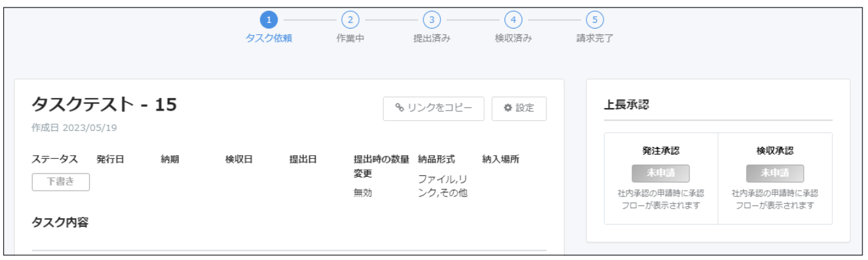Click step 1 circle for タスク依頼
This screenshot has width=868, height=260.
[269, 20]
